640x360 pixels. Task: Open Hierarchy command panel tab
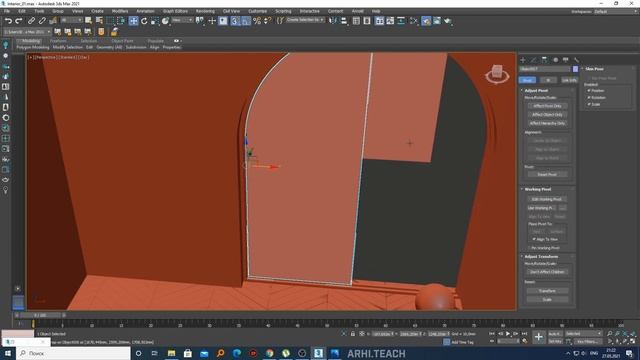tap(544, 60)
